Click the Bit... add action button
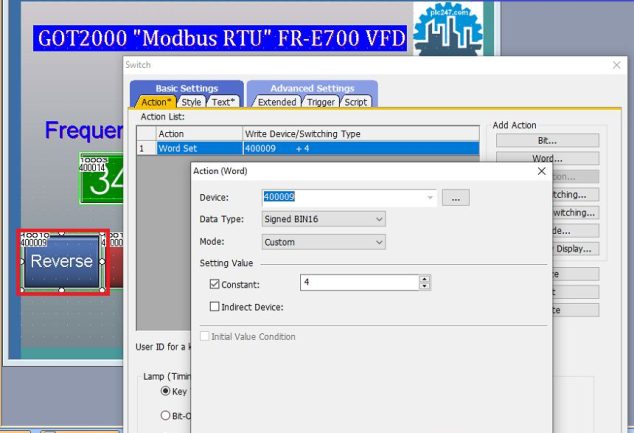 tap(547, 141)
